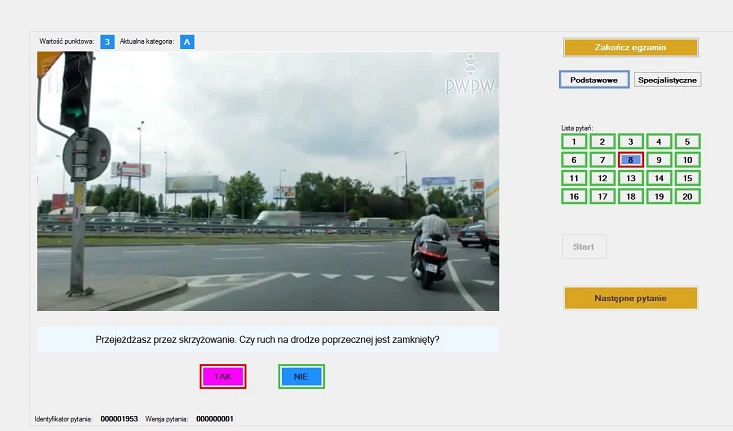733x431 pixels.
Task: Jump to question 10
Action: (688, 160)
